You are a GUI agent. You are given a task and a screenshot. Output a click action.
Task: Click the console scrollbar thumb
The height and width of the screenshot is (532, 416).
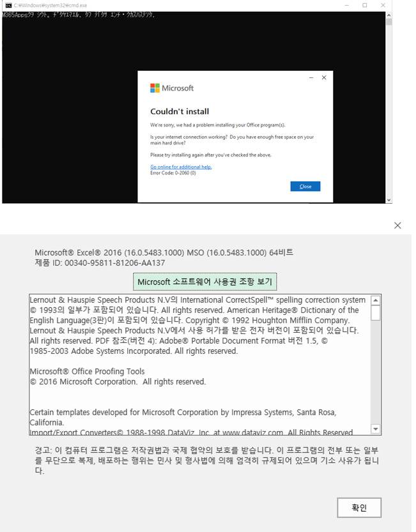(x=389, y=22)
